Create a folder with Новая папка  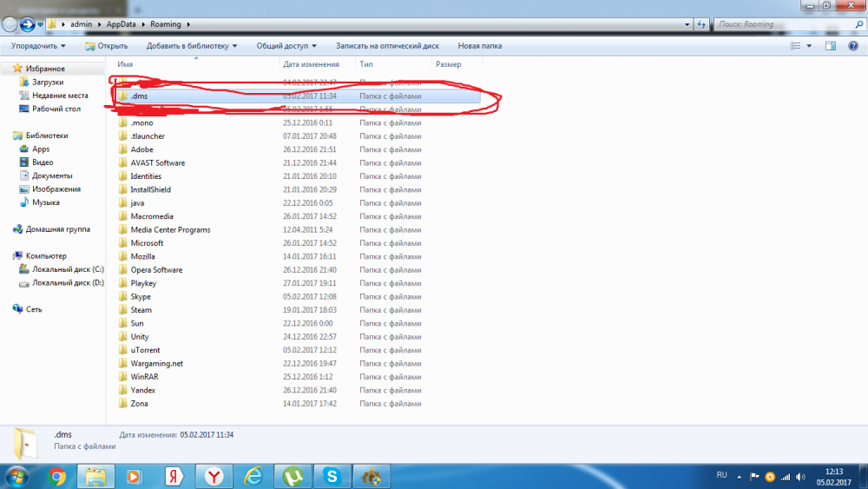[x=480, y=46]
